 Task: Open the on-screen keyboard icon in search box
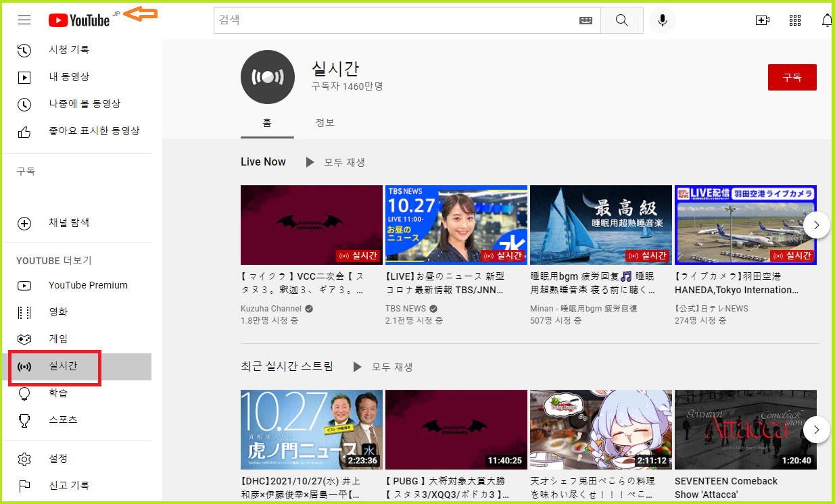[x=586, y=21]
